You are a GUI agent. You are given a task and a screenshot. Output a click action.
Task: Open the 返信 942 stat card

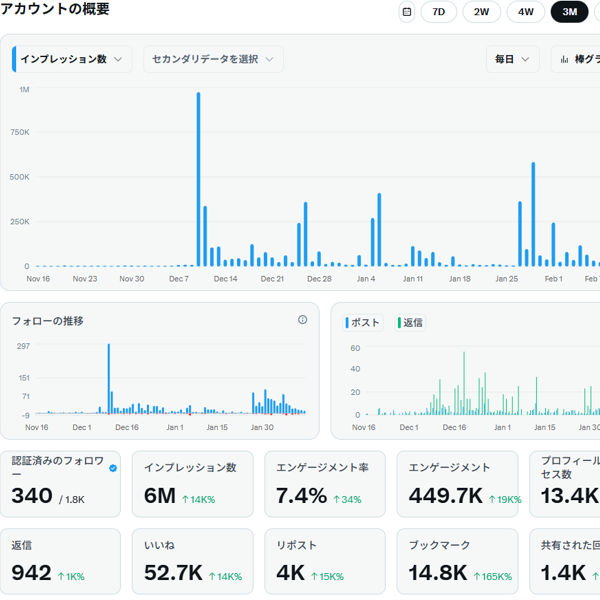click(x=60, y=561)
